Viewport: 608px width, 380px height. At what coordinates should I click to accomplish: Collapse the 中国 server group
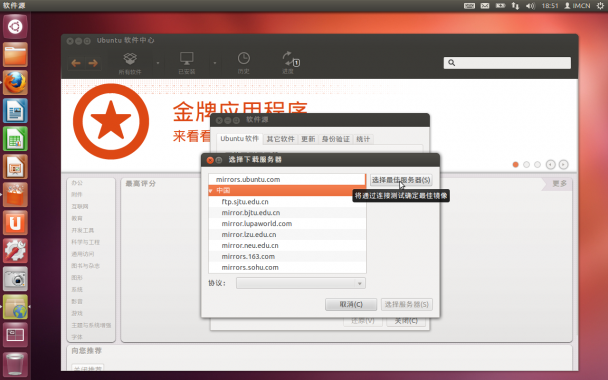pyautogui.click(x=211, y=190)
